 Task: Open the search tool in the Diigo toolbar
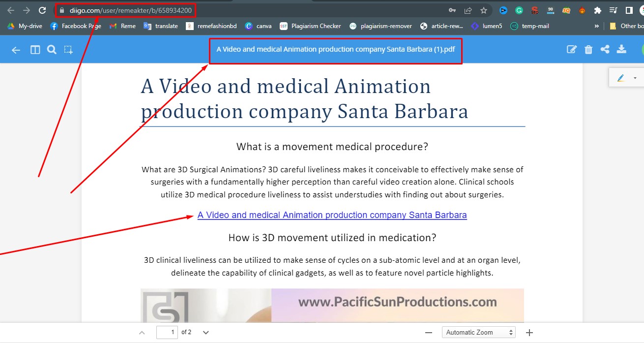(52, 49)
